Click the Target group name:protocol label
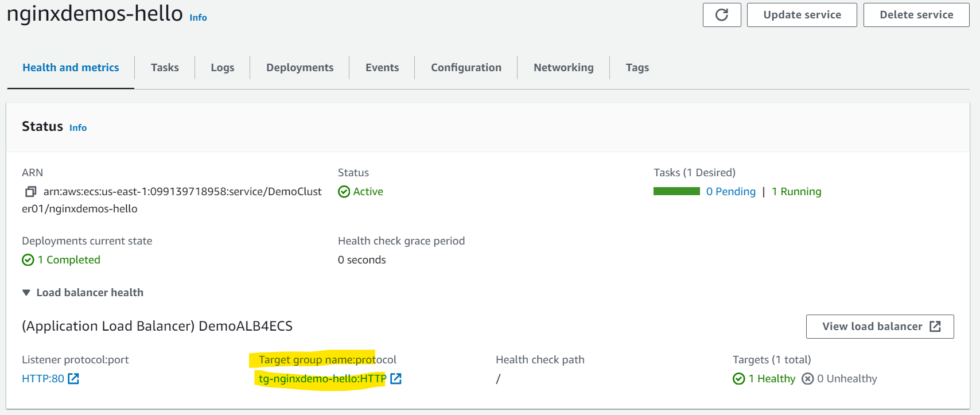The image size is (980, 415). point(328,360)
